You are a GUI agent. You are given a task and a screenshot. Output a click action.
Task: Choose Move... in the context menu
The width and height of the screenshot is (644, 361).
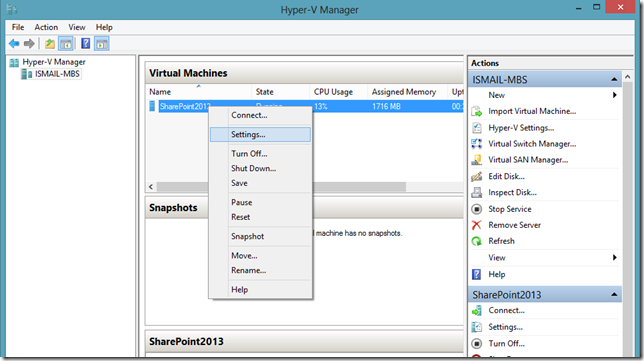pyautogui.click(x=260, y=256)
